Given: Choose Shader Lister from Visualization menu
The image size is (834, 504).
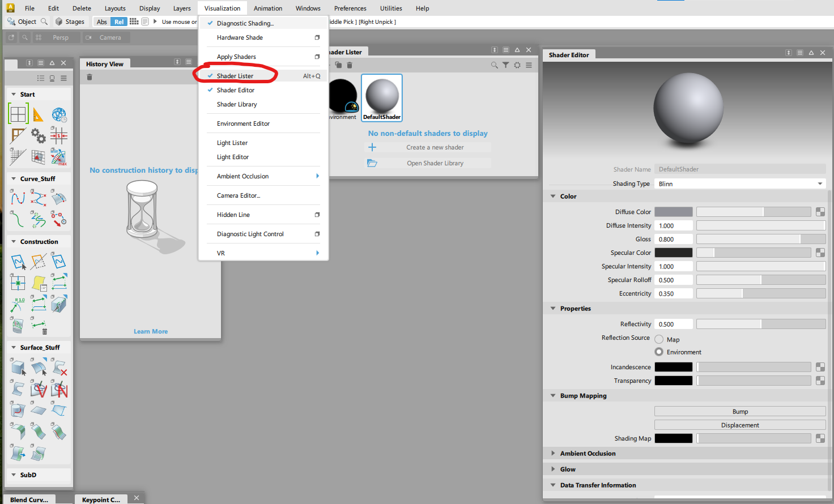Looking at the screenshot, I should click(x=234, y=75).
